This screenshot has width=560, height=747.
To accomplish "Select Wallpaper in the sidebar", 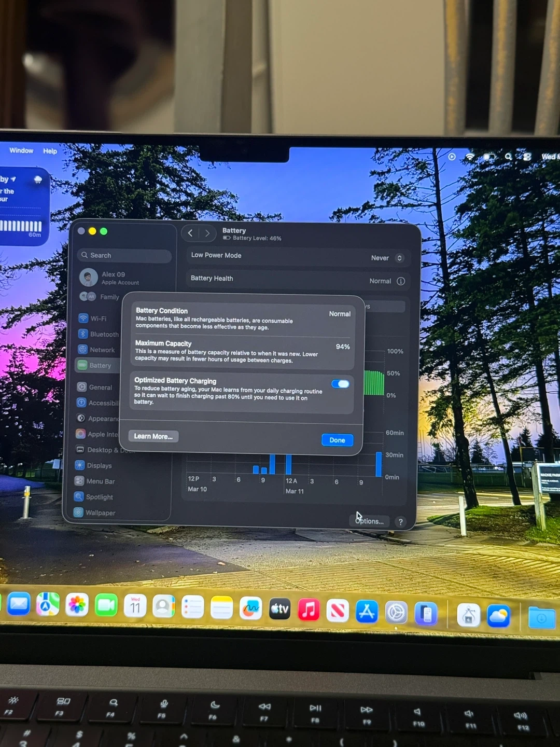I will click(100, 513).
